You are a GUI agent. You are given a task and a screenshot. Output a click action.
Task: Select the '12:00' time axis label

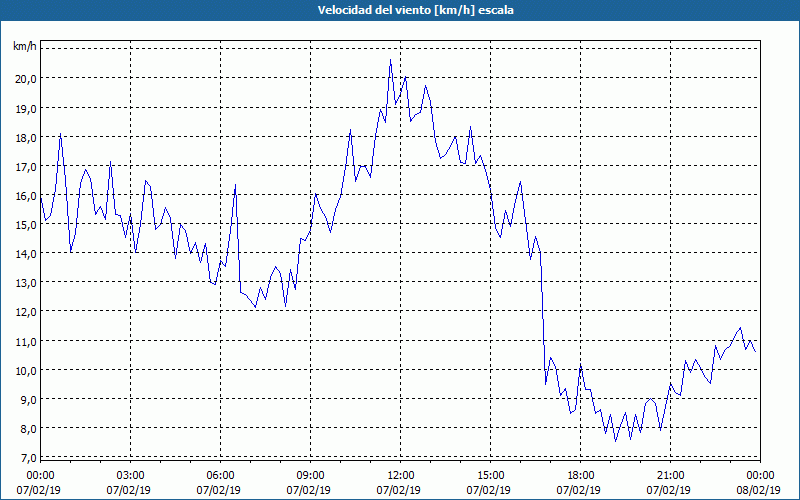(401, 476)
